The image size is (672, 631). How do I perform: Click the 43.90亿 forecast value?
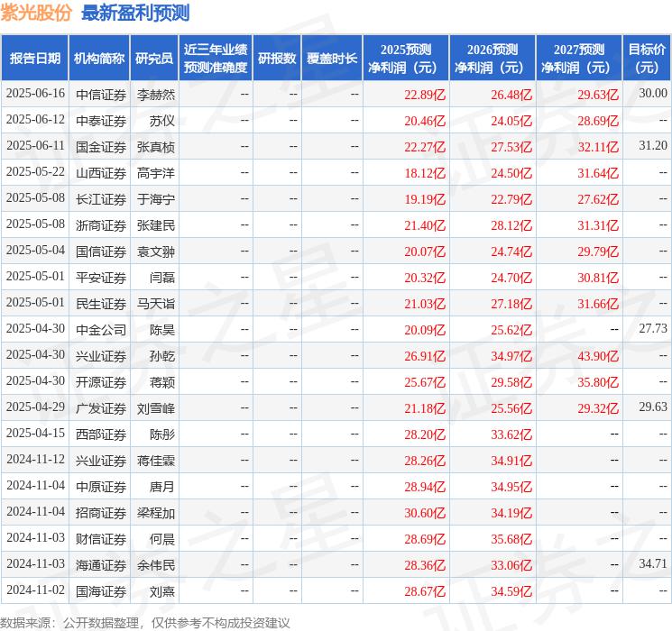598,356
